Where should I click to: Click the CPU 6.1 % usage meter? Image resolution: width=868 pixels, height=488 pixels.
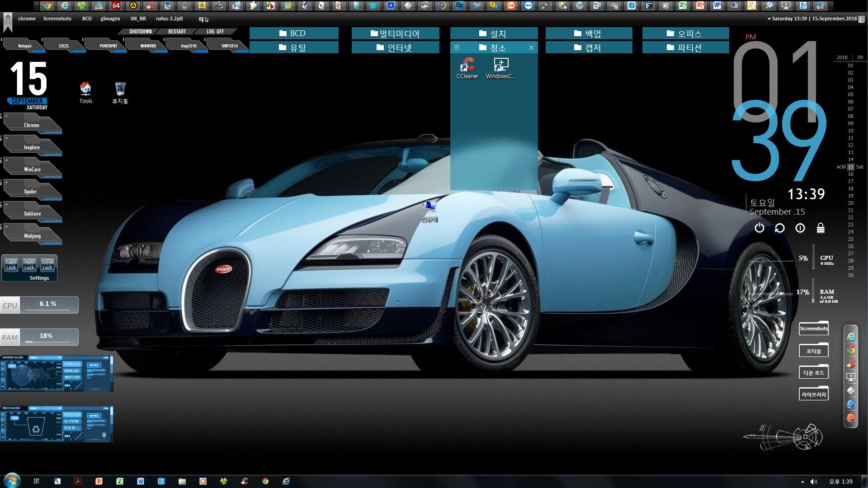click(39, 305)
